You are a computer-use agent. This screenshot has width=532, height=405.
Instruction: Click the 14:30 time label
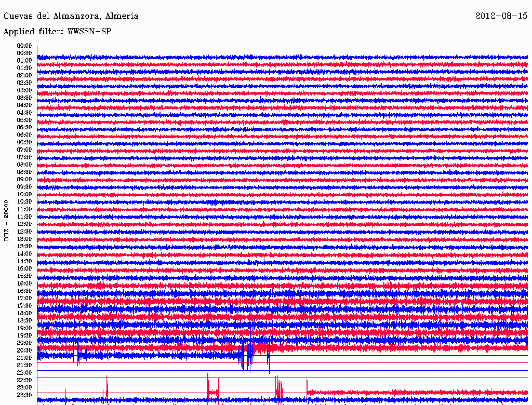tap(24, 262)
